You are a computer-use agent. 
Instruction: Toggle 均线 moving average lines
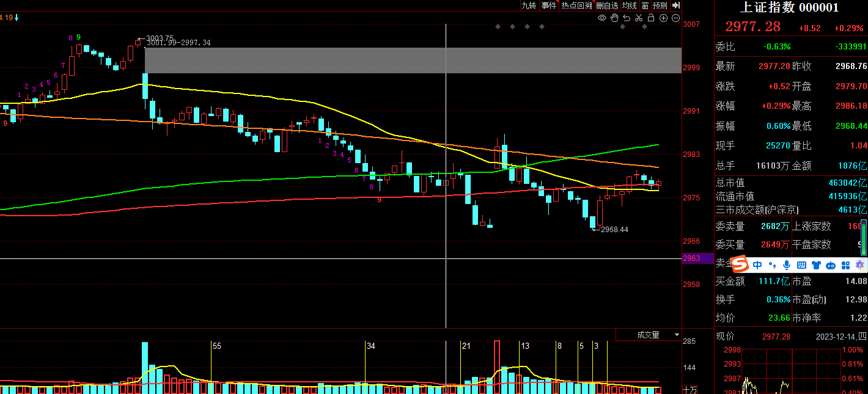630,5
